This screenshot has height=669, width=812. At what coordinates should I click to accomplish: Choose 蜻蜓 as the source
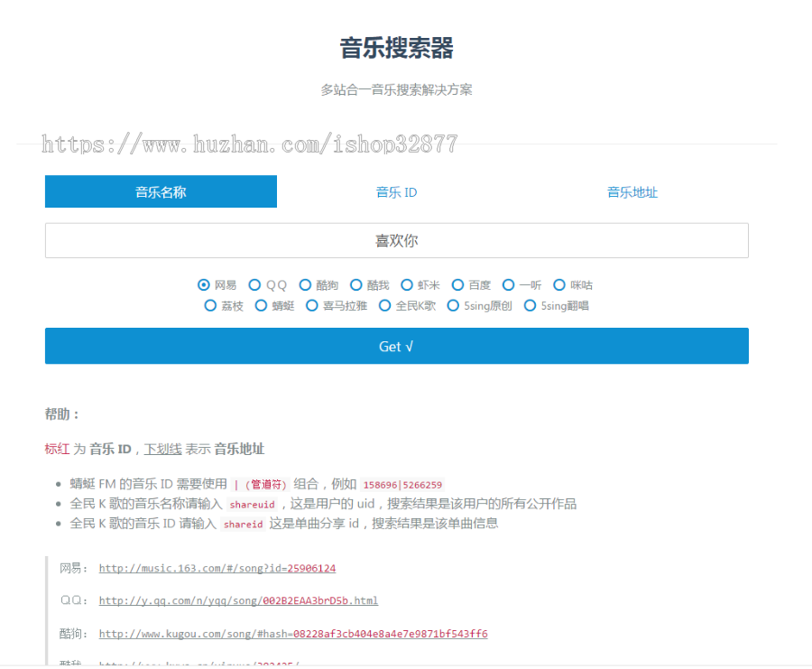261,306
